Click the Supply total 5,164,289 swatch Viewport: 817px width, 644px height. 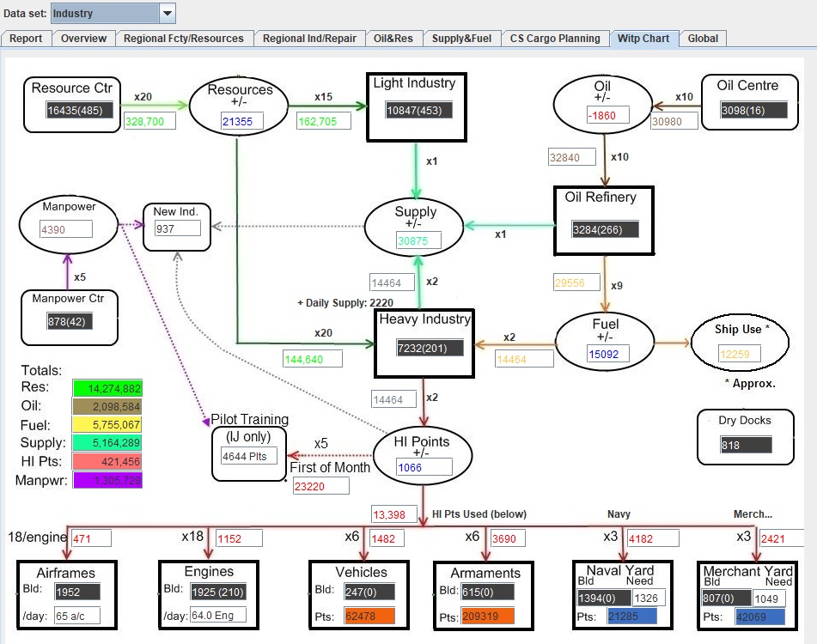pyautogui.click(x=107, y=442)
